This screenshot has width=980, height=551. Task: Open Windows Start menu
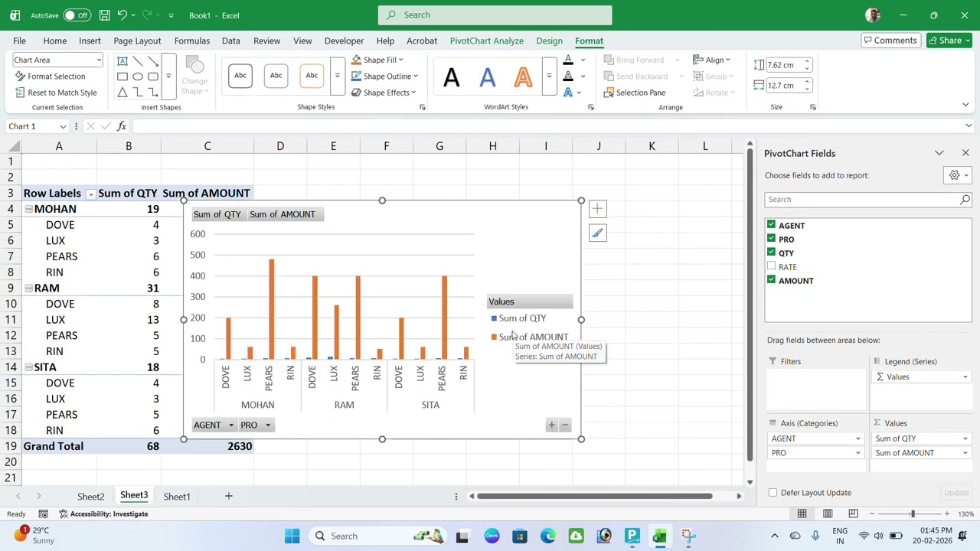point(292,536)
